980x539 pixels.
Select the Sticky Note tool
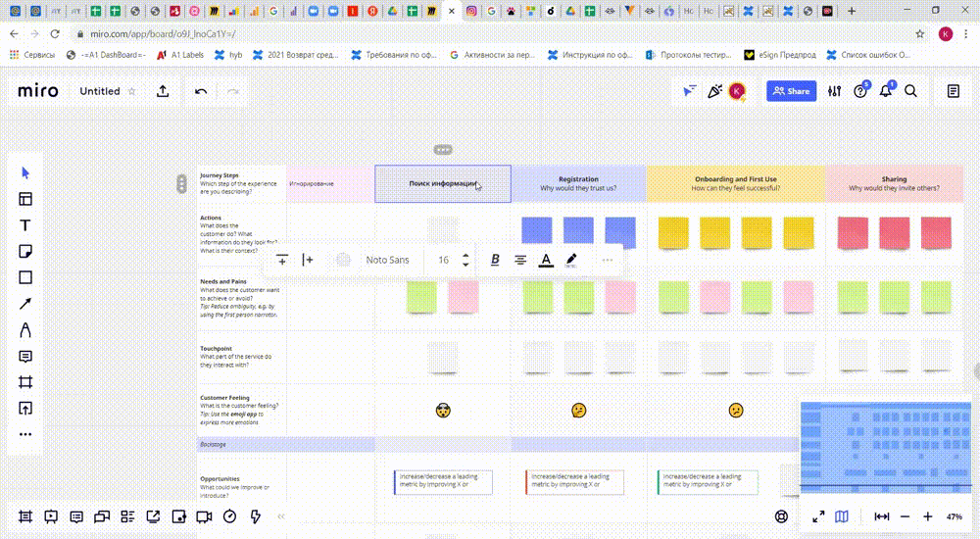26,252
